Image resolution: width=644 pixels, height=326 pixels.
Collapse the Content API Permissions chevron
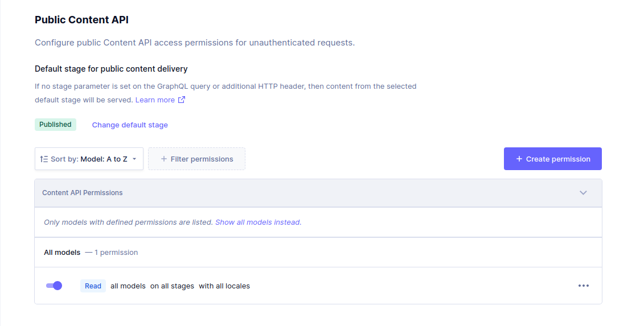[x=583, y=193]
